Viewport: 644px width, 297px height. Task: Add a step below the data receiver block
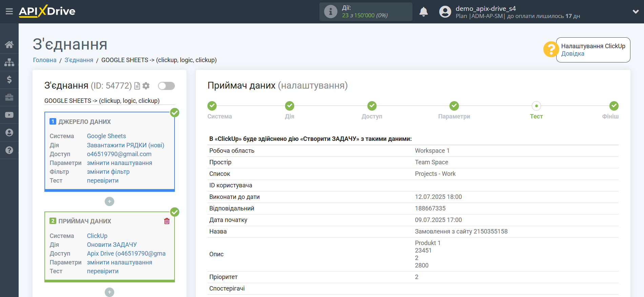pos(109,292)
